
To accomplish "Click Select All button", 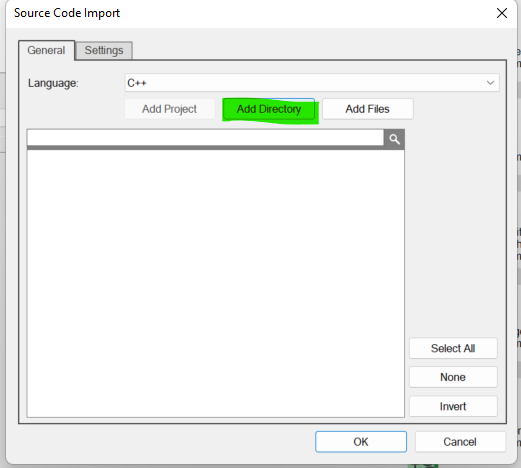I will click(x=453, y=348).
